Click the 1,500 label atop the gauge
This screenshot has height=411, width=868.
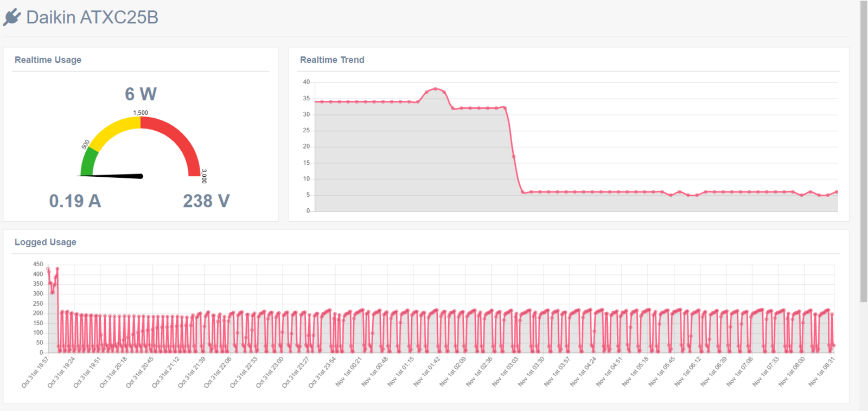point(141,113)
